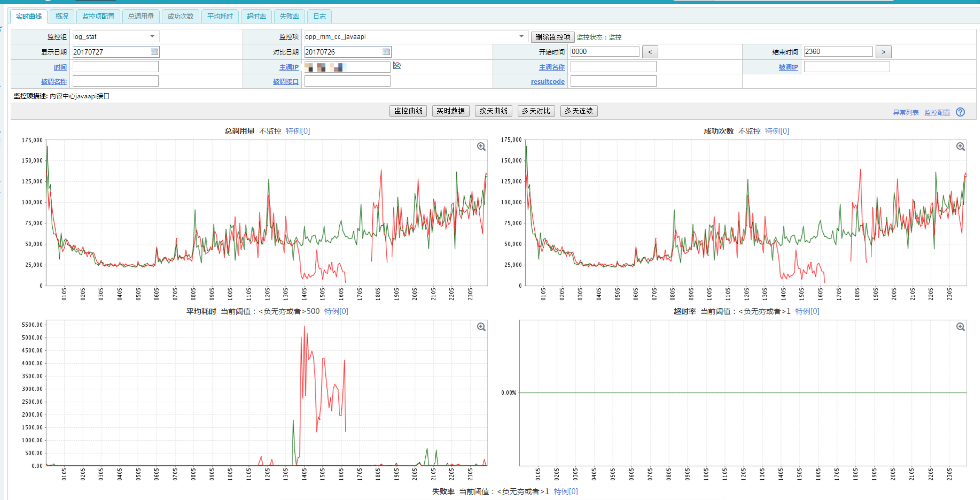Click zoom icon on 成功次数 chart

tap(960, 146)
